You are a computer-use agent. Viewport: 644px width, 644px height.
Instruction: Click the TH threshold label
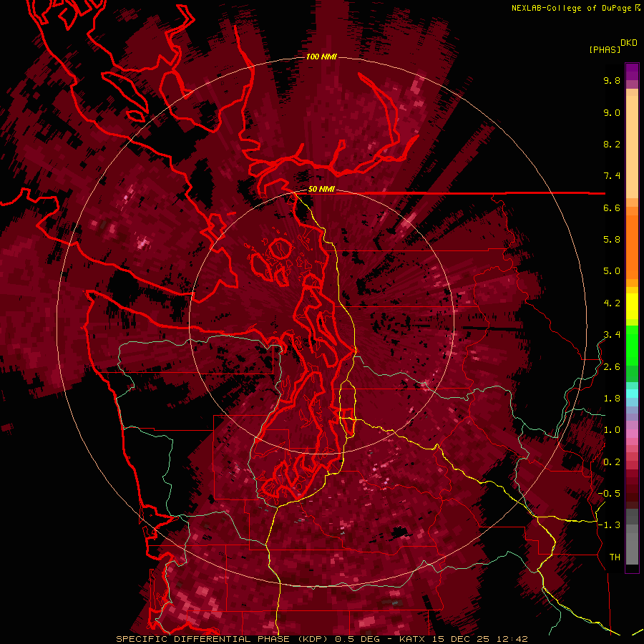[x=615, y=557]
